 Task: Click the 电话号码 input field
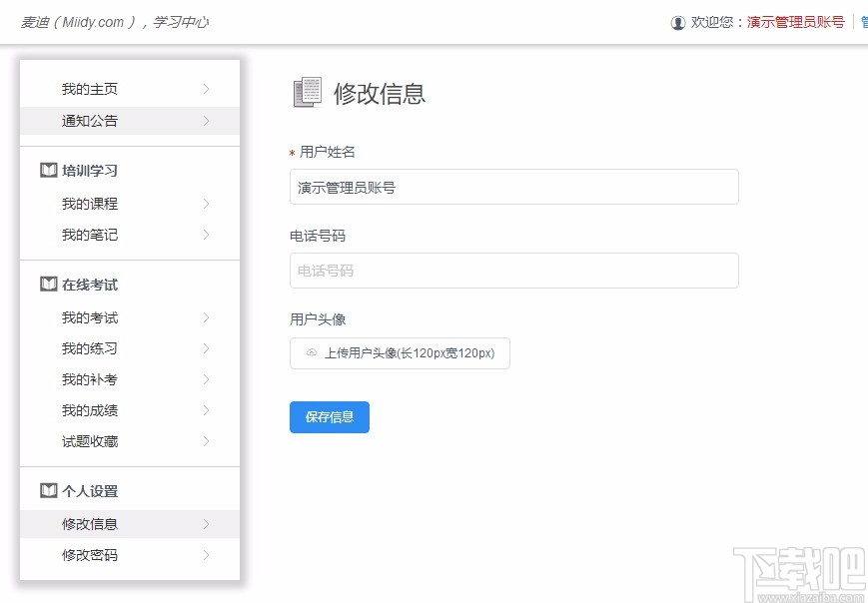tap(513, 271)
